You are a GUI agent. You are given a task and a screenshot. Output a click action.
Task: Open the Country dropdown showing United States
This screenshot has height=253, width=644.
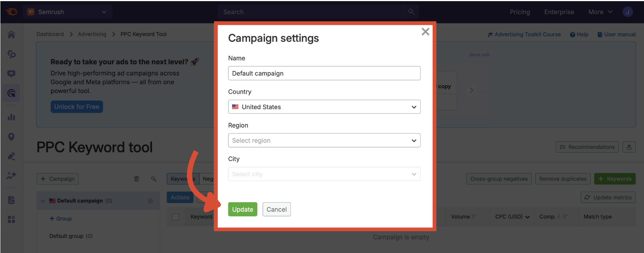324,107
